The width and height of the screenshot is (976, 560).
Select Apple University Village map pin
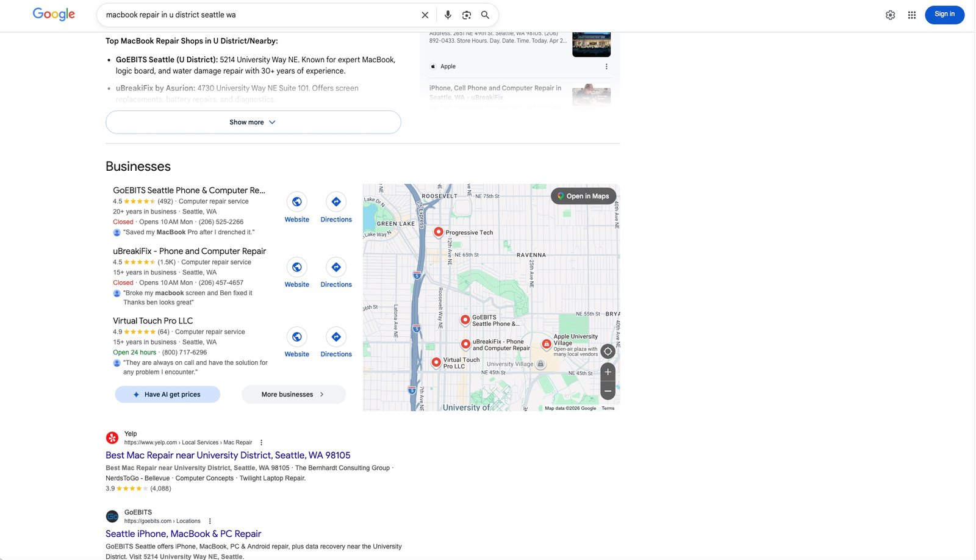[547, 345]
